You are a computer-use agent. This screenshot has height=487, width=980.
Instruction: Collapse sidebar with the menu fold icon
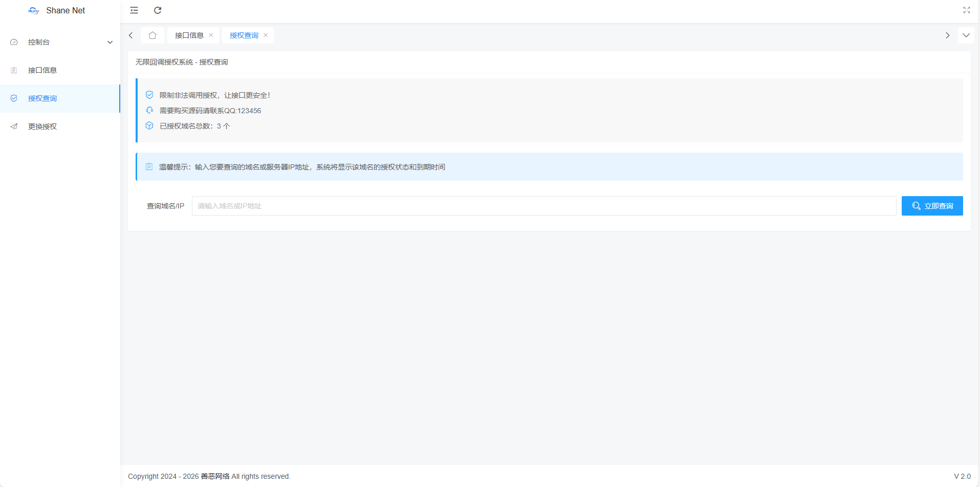pyautogui.click(x=134, y=10)
